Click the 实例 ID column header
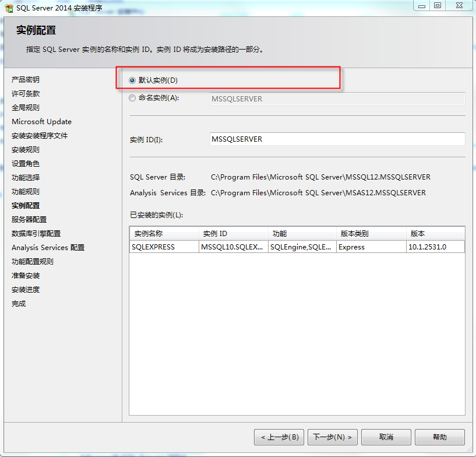 [234, 234]
